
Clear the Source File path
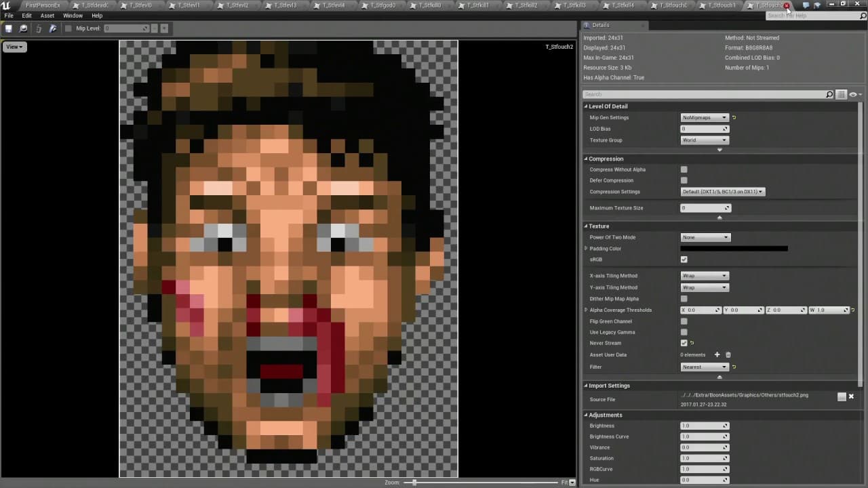click(x=851, y=396)
